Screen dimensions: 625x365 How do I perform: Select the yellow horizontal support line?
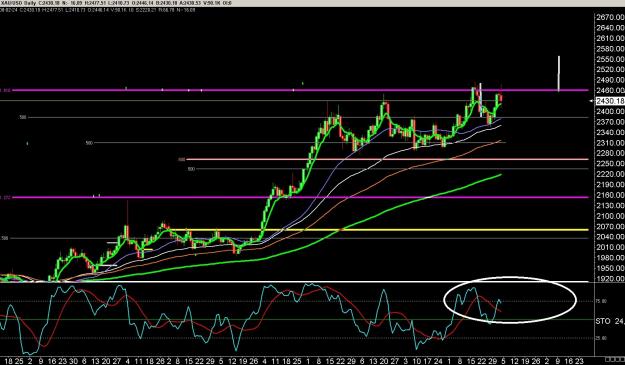(379, 230)
